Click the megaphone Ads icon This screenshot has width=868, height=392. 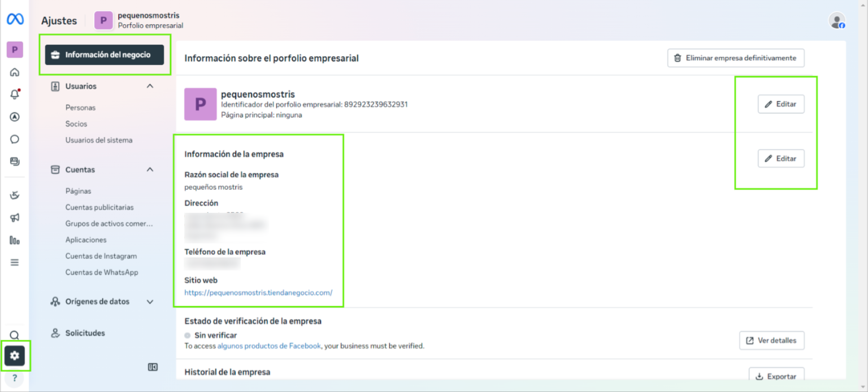pyautogui.click(x=15, y=217)
